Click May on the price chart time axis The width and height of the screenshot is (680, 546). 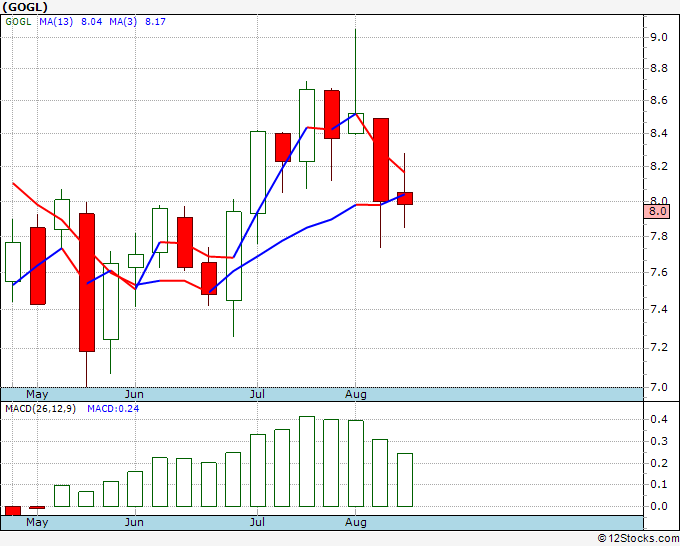click(x=37, y=395)
